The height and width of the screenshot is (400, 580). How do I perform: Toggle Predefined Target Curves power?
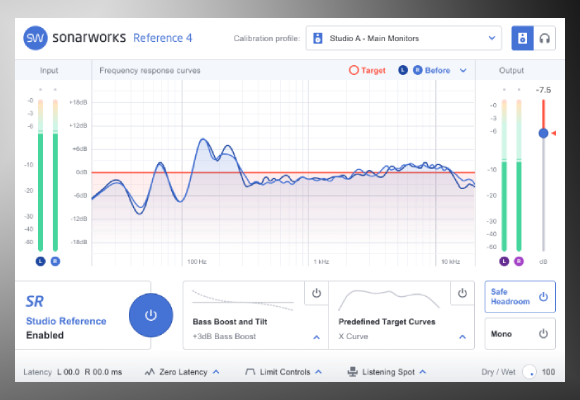(x=462, y=293)
